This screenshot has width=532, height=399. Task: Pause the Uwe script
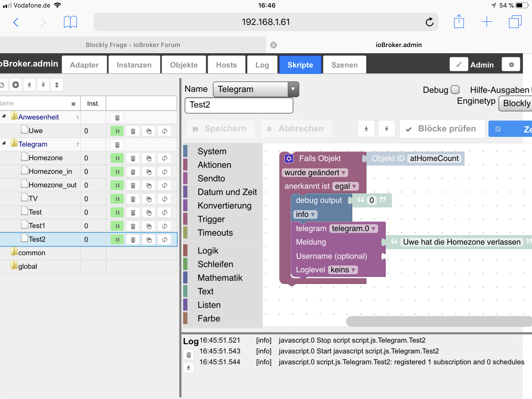click(117, 131)
